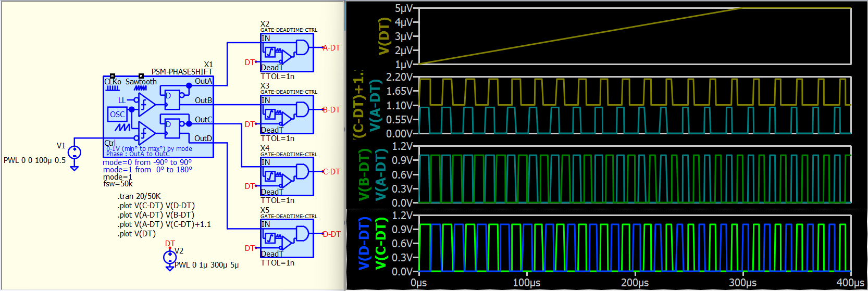Click the V2 voltage source symbol
The image size is (868, 291).
pyautogui.click(x=169, y=257)
